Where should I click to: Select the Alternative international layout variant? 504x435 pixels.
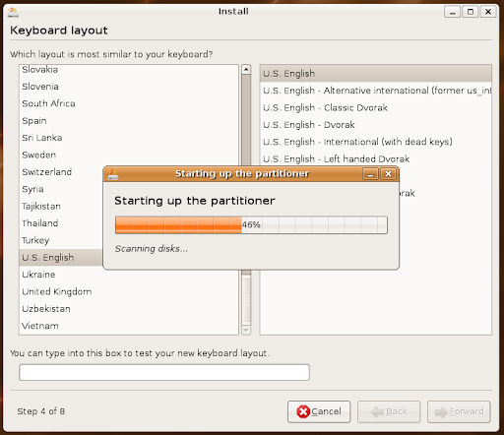[376, 91]
